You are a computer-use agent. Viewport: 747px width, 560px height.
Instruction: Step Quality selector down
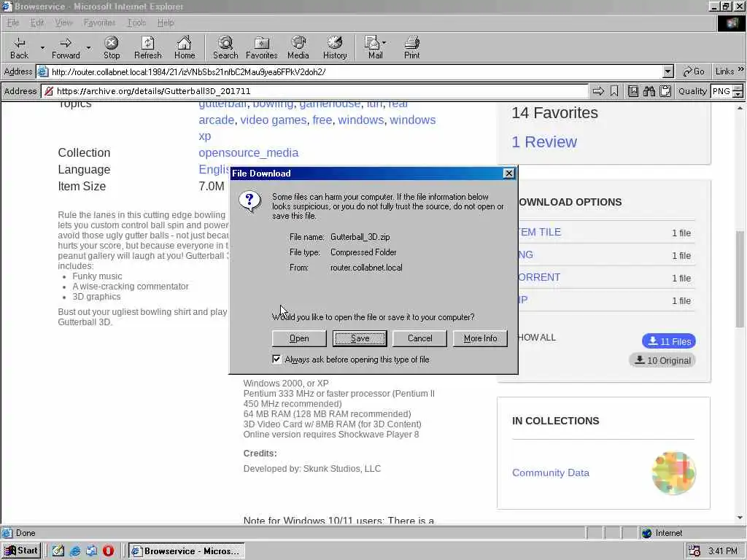(738, 94)
